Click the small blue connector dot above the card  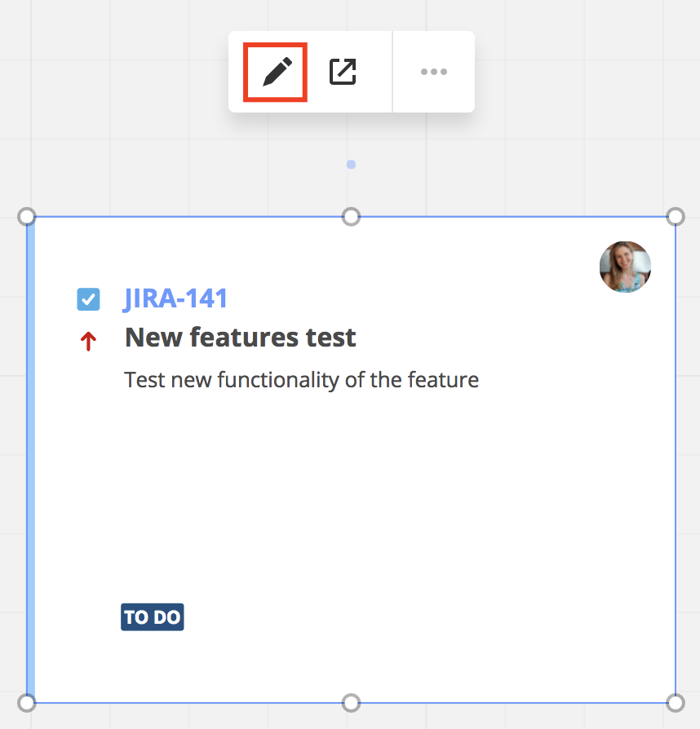[351, 164]
